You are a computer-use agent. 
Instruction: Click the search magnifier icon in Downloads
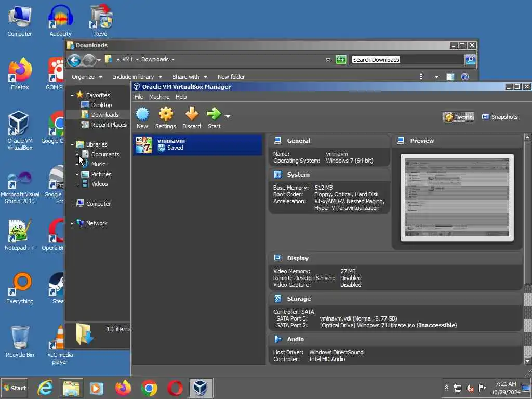coord(470,60)
